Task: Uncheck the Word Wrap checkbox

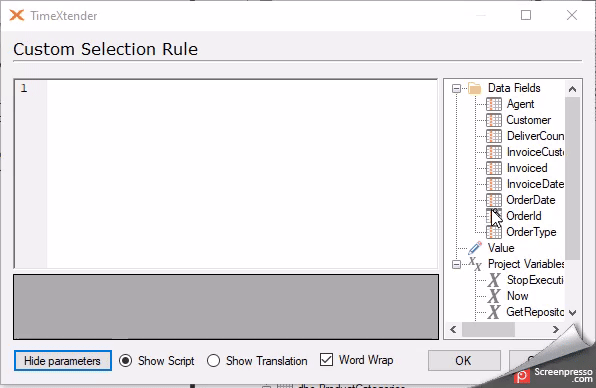Action: pos(326,359)
